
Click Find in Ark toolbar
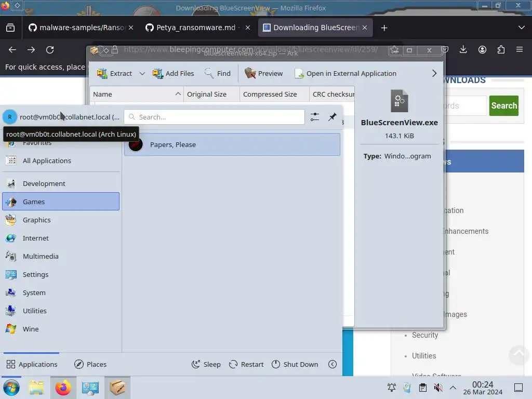pos(218,73)
